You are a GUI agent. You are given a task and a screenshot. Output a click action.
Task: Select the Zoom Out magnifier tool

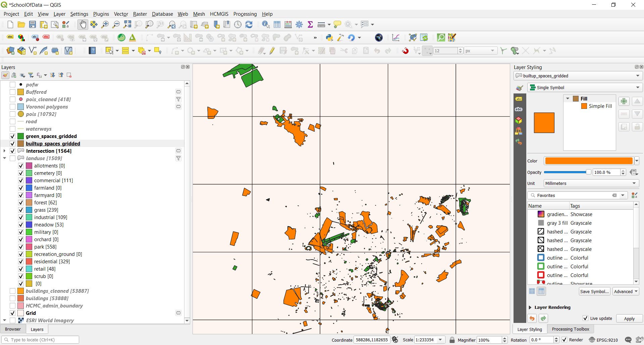pyautogui.click(x=116, y=24)
